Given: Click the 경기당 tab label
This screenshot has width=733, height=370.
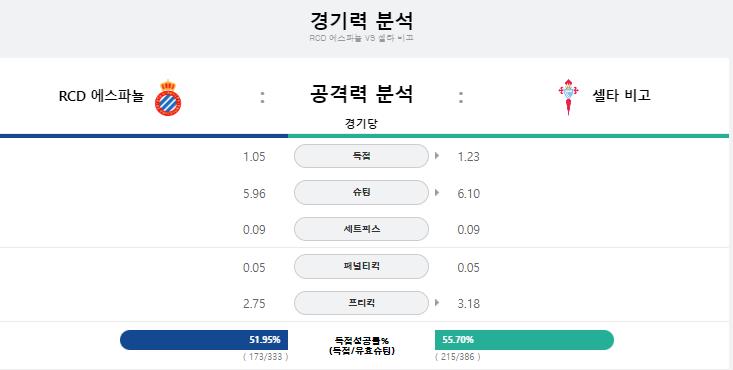Looking at the screenshot, I should [361, 124].
